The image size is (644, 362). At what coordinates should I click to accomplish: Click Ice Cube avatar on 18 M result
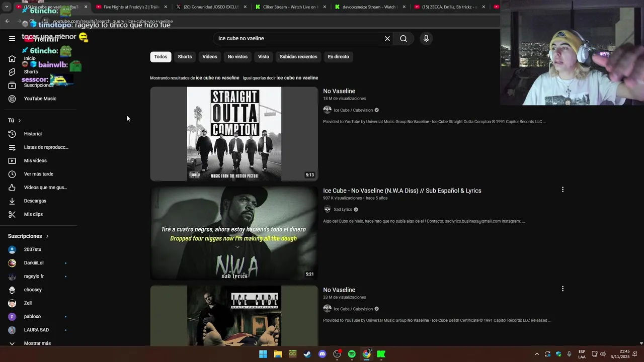[x=327, y=110]
